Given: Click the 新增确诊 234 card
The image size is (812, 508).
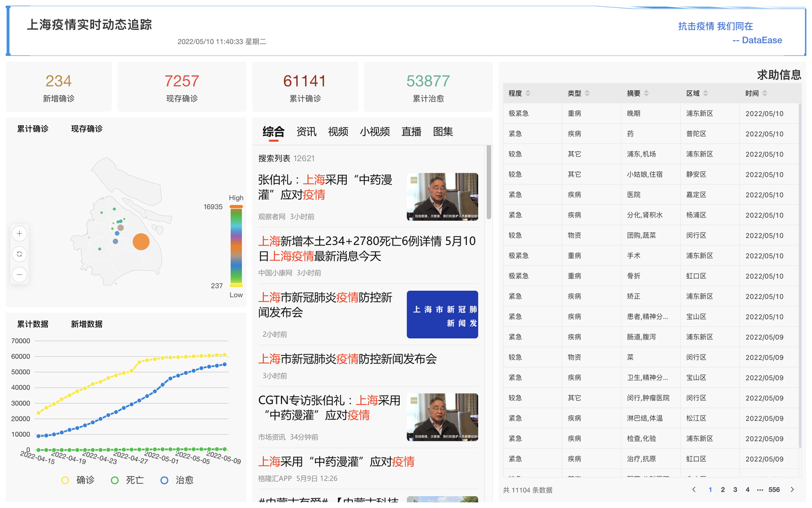Looking at the screenshot, I should pos(59,87).
